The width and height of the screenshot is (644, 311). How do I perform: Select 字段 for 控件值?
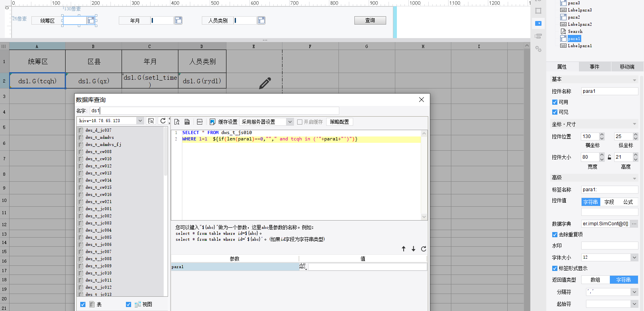(x=609, y=202)
